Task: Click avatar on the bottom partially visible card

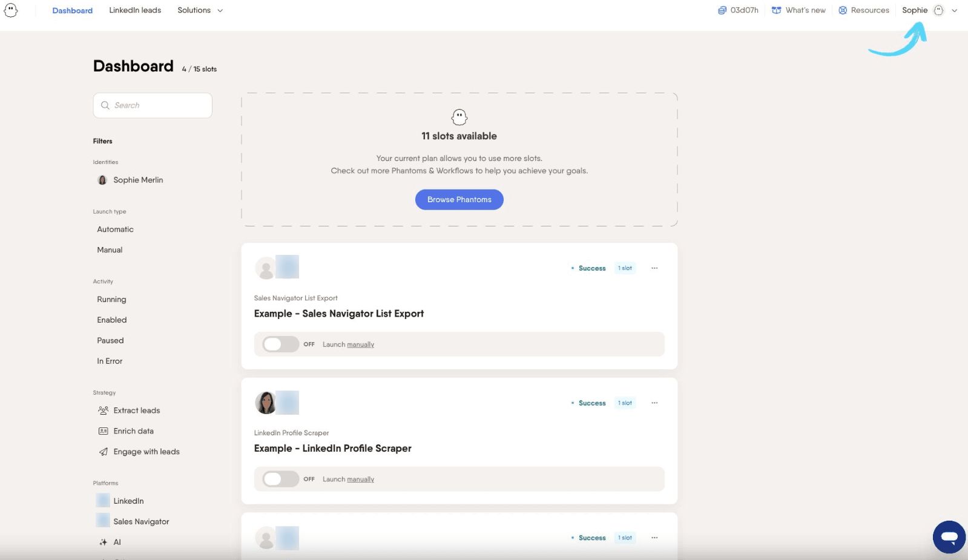Action: coord(265,538)
